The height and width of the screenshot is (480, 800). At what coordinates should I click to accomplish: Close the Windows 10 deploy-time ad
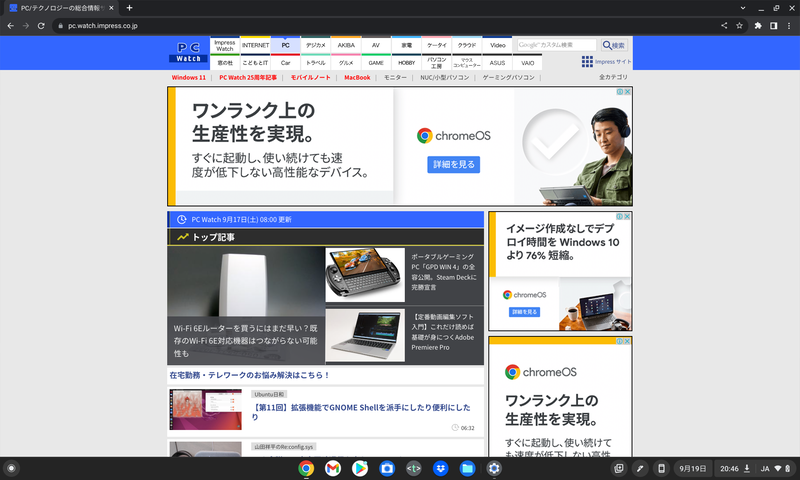tap(627, 216)
